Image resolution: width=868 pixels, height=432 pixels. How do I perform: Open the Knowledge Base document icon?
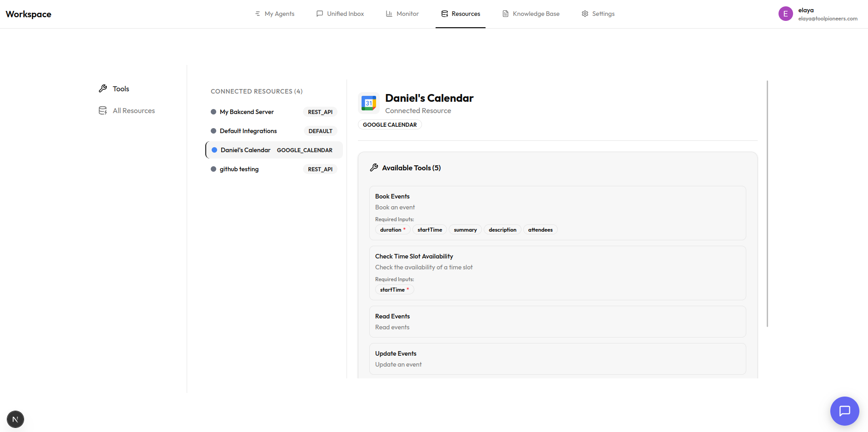[x=505, y=14]
